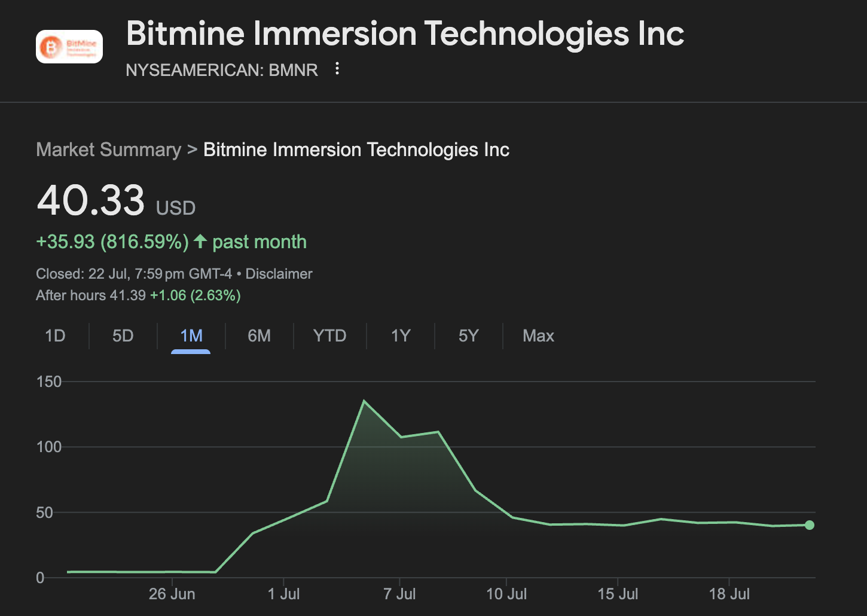Show the 6M price chart
867x616 pixels.
(x=259, y=336)
